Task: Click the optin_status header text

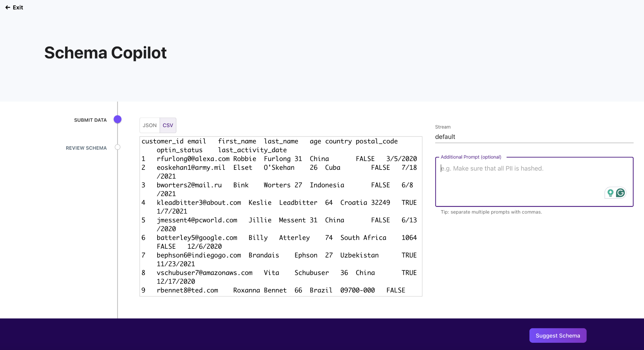Action: click(x=180, y=150)
